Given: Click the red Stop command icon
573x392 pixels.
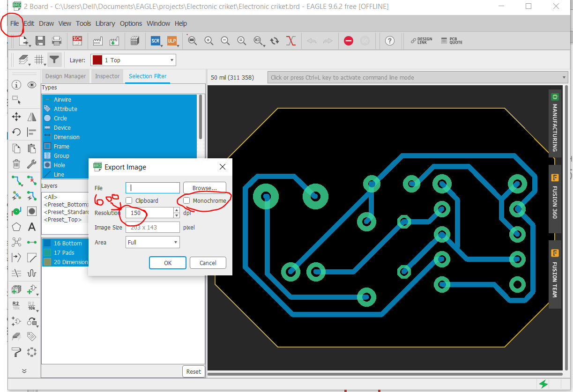Looking at the screenshot, I should click(348, 41).
